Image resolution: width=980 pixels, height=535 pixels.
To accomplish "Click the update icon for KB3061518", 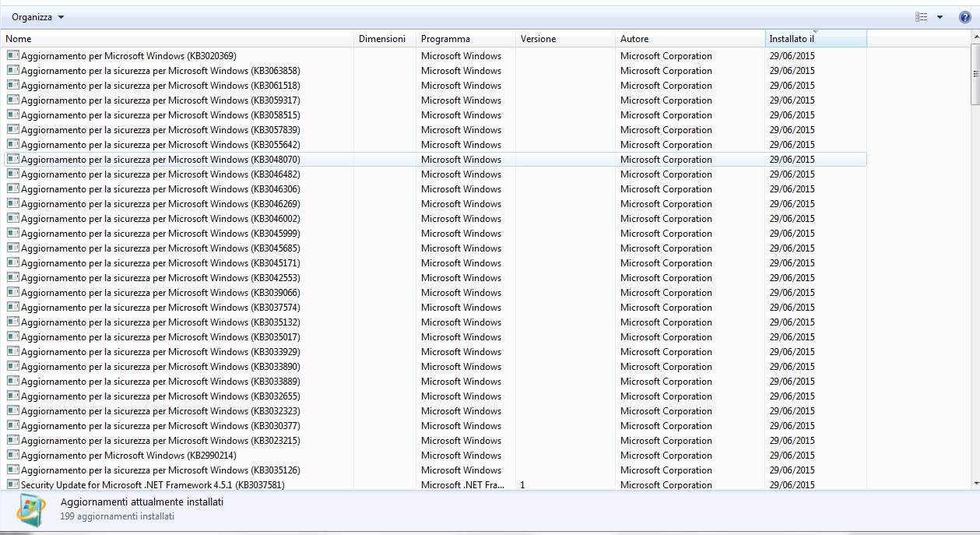I will point(12,85).
